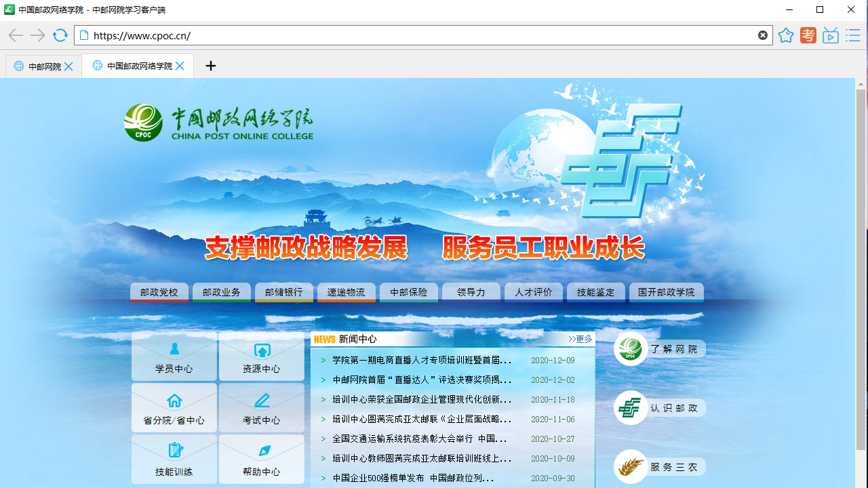Click the 服务三农 wheat icon
The width and height of the screenshot is (868, 488).
pyautogui.click(x=630, y=466)
